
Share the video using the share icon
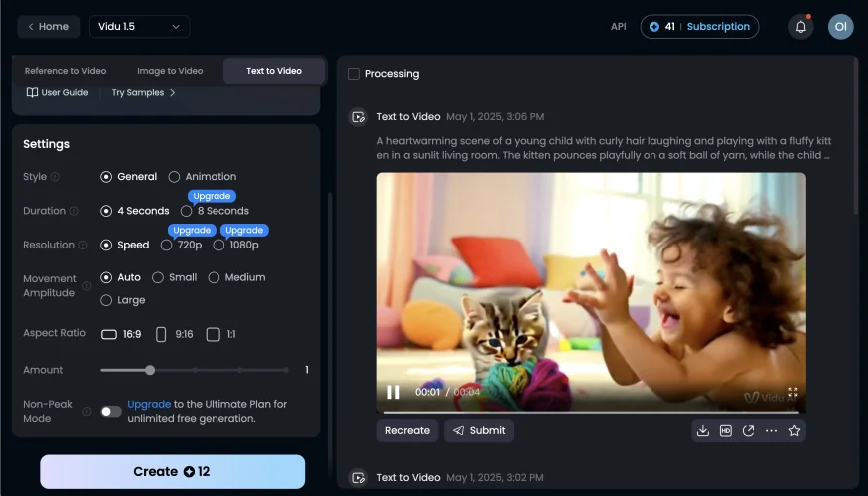[x=748, y=430]
